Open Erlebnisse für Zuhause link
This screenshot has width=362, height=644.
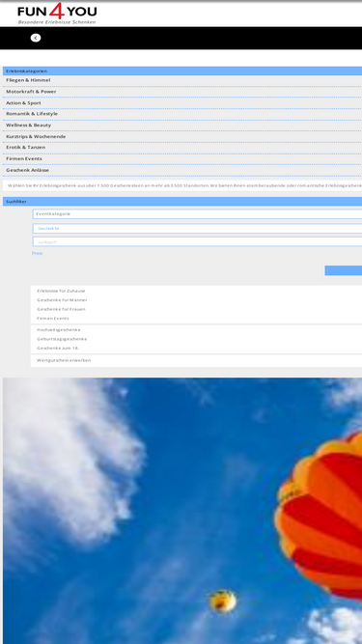coord(61,291)
